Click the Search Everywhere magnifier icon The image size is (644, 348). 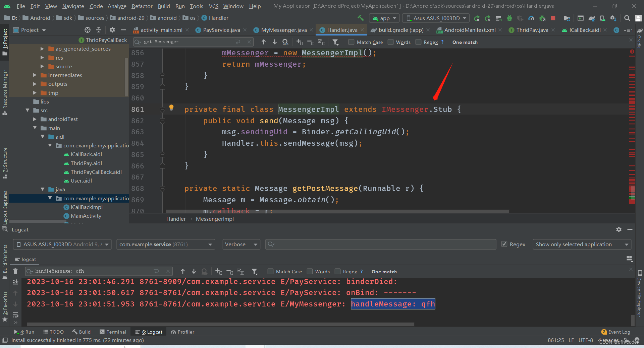pyautogui.click(x=627, y=18)
